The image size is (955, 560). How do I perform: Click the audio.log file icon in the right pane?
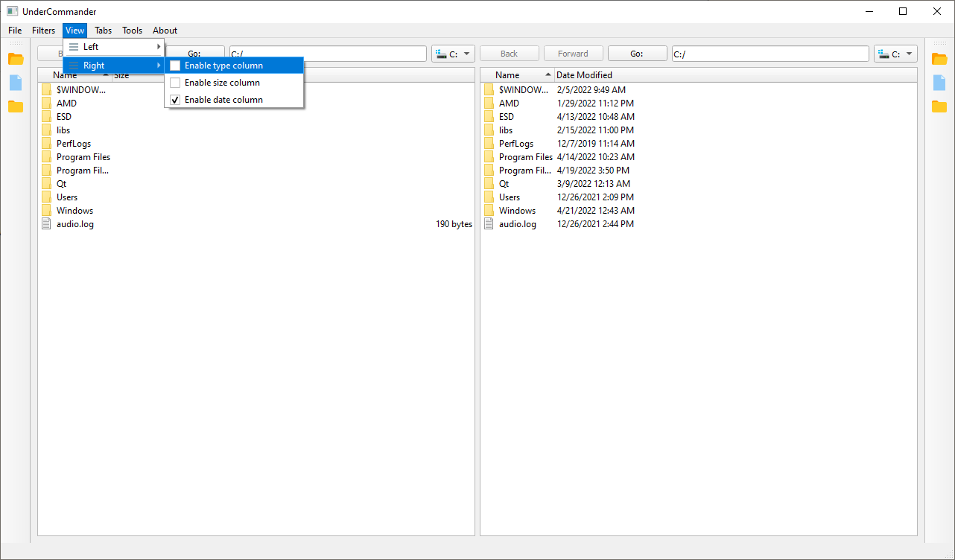click(489, 223)
